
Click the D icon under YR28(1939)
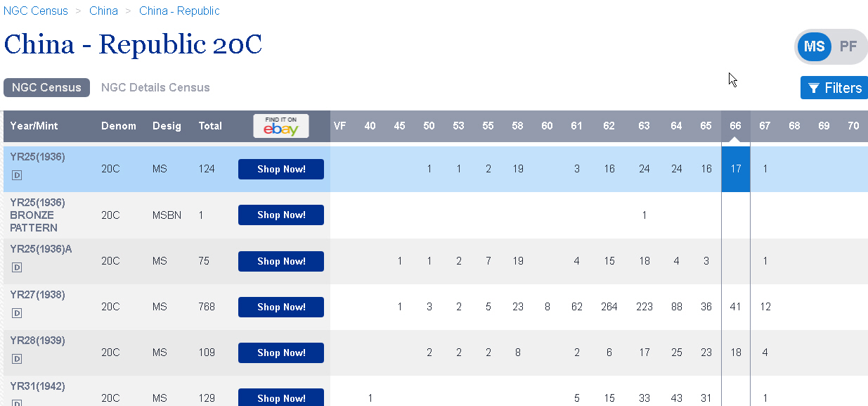(x=18, y=359)
